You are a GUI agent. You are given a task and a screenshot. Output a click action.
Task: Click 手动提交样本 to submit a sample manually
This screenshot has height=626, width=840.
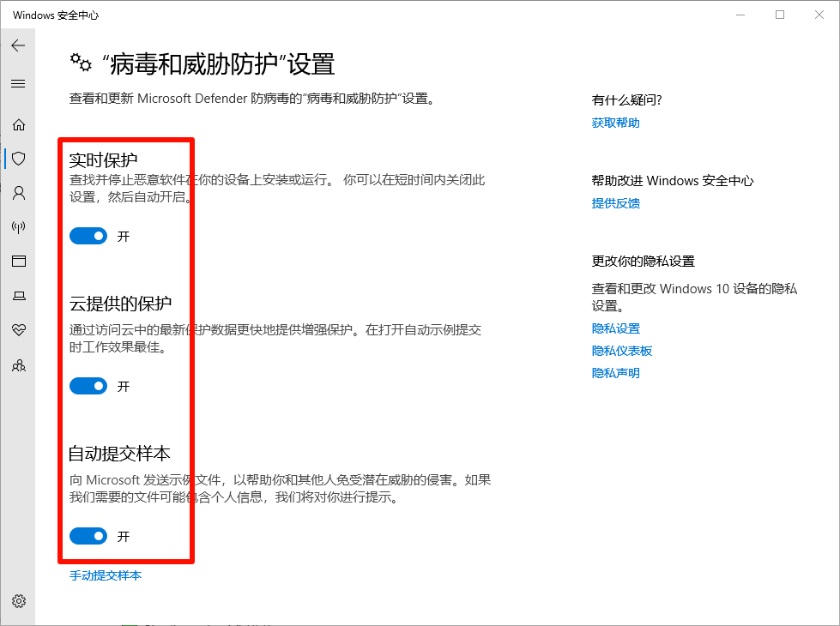[105, 575]
